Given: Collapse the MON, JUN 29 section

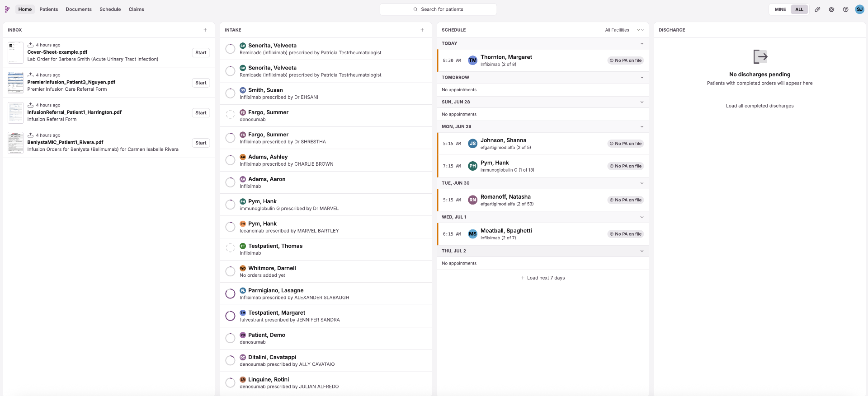Looking at the screenshot, I should click(x=642, y=126).
